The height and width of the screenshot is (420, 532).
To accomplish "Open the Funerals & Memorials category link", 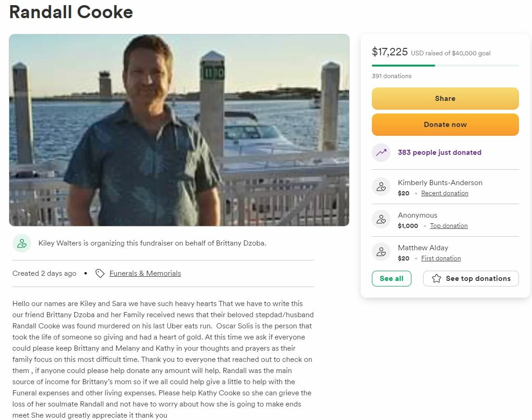I will point(145,273).
